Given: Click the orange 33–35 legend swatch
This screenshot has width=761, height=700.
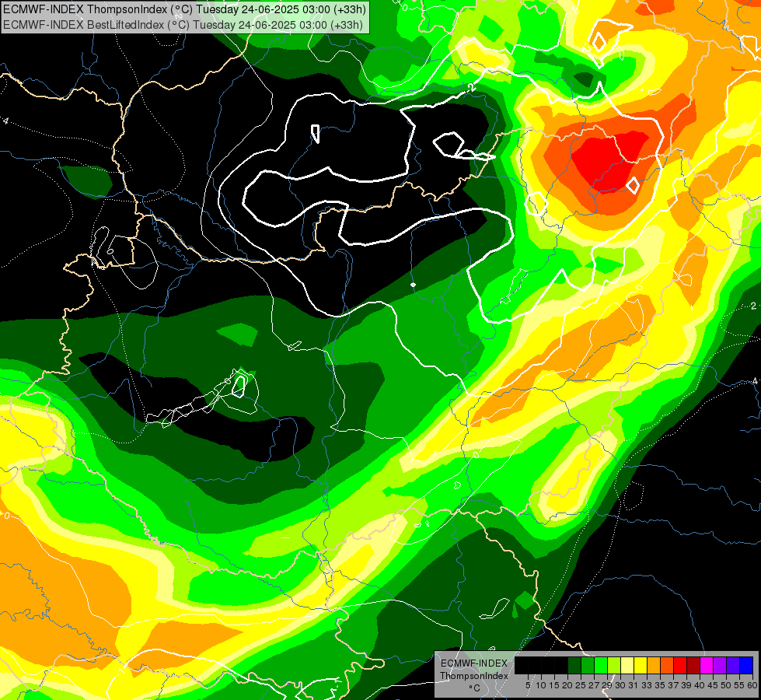Looking at the screenshot, I should coord(654,665).
